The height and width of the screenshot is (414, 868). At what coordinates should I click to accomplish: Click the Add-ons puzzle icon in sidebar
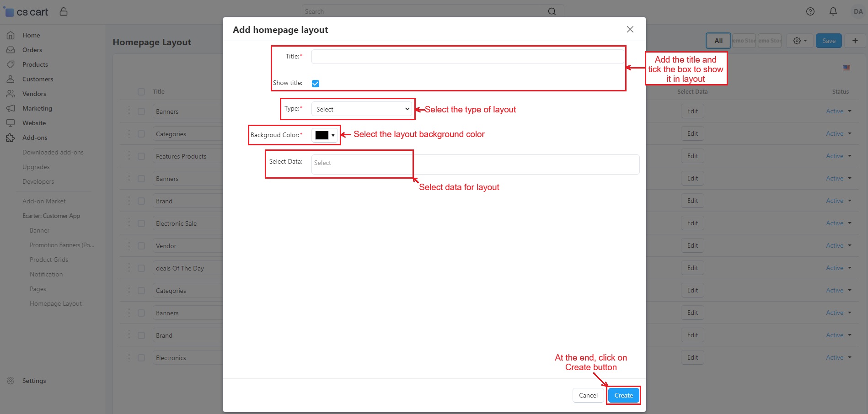click(x=11, y=138)
